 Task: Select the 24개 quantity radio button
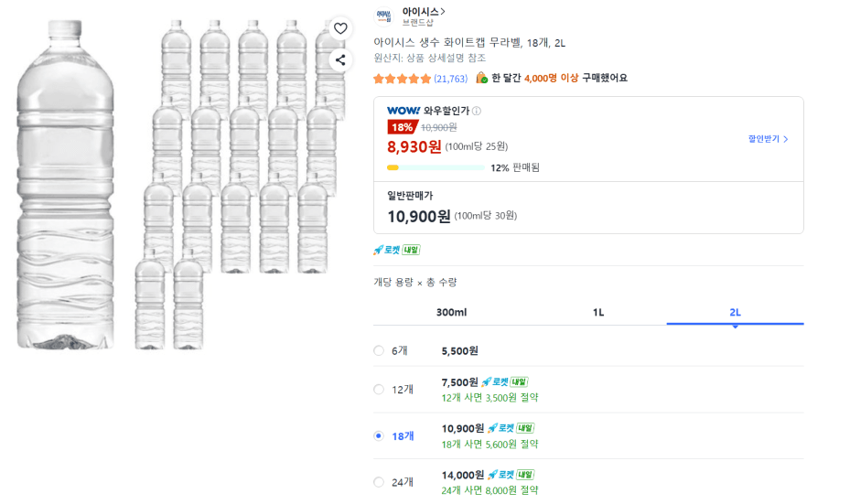click(x=379, y=482)
